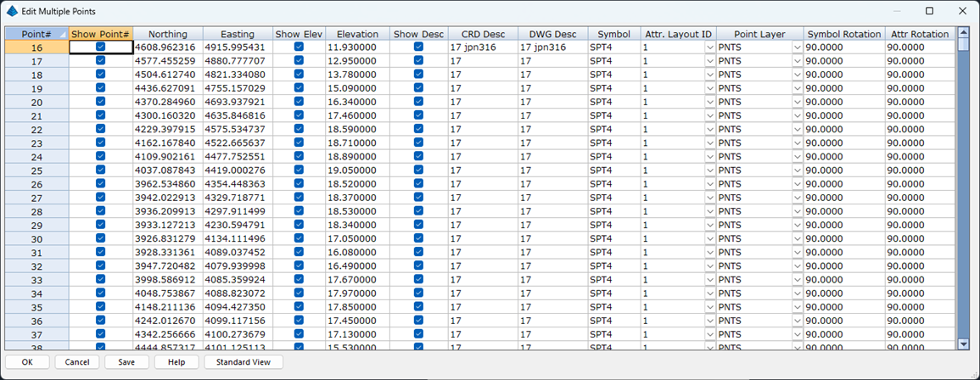Open Point Layer dropdown for point 35
The height and width of the screenshot is (380, 980).
[x=797, y=307]
